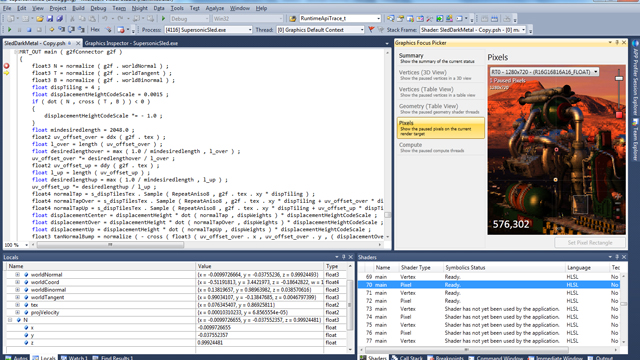Open the Analyze menu
The image size is (640, 360).
coord(214,8)
